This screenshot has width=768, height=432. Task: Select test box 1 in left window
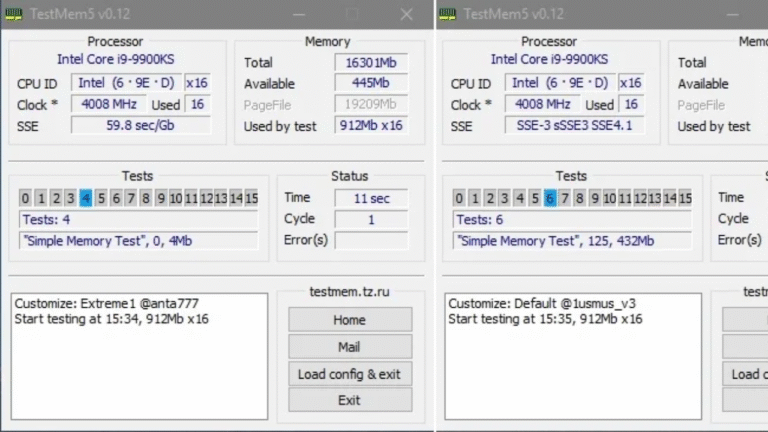[41, 198]
